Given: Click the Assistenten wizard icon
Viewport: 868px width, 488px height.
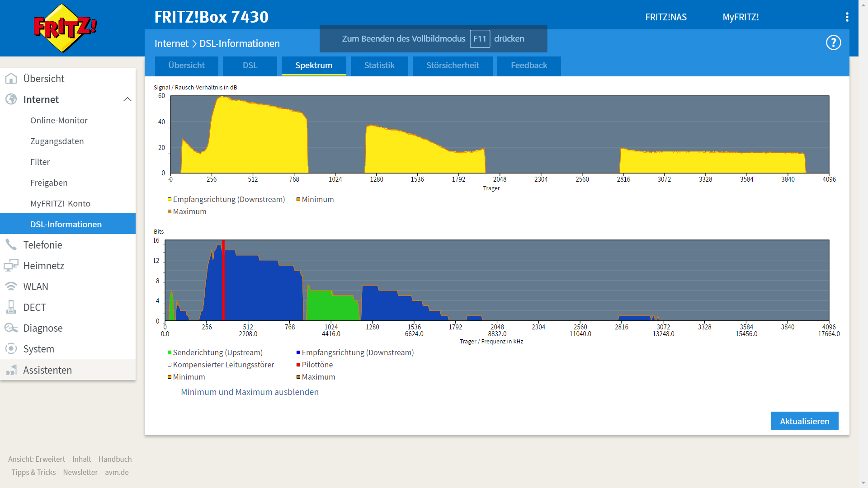Looking at the screenshot, I should pyautogui.click(x=11, y=371).
